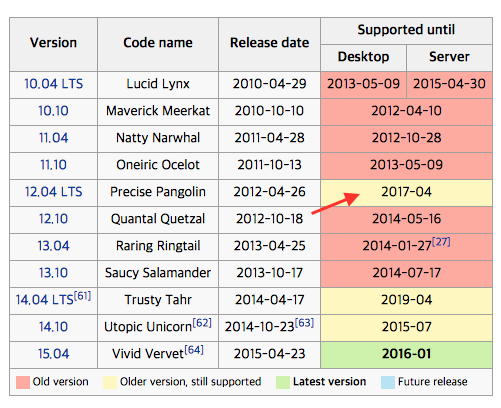Click the Server sub-header

pyautogui.click(x=449, y=57)
